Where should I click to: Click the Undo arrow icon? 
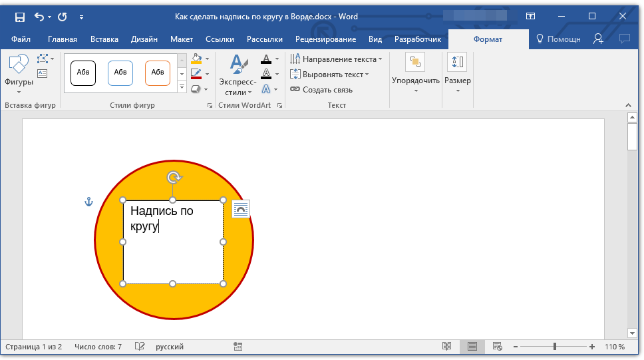(39, 16)
